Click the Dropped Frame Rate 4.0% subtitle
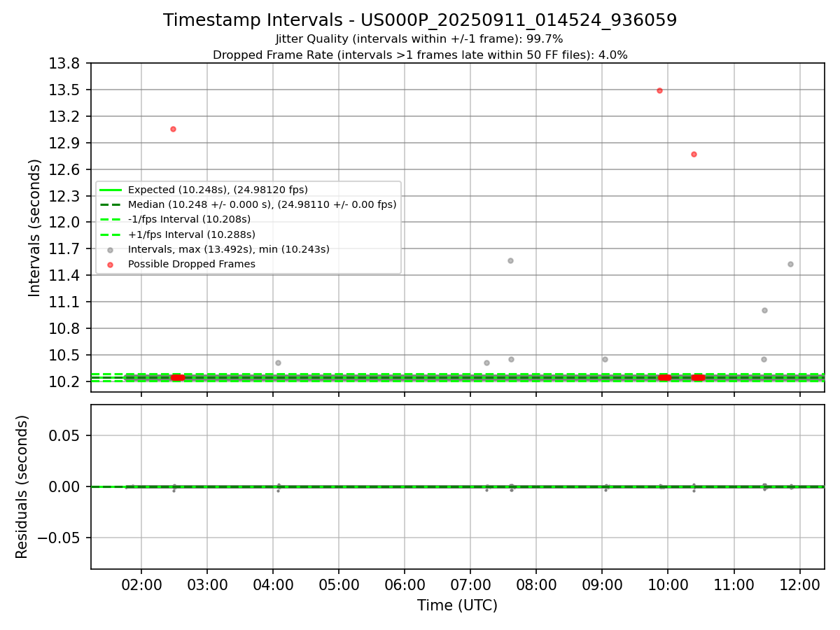This screenshot has width=840, height=630. click(420, 55)
